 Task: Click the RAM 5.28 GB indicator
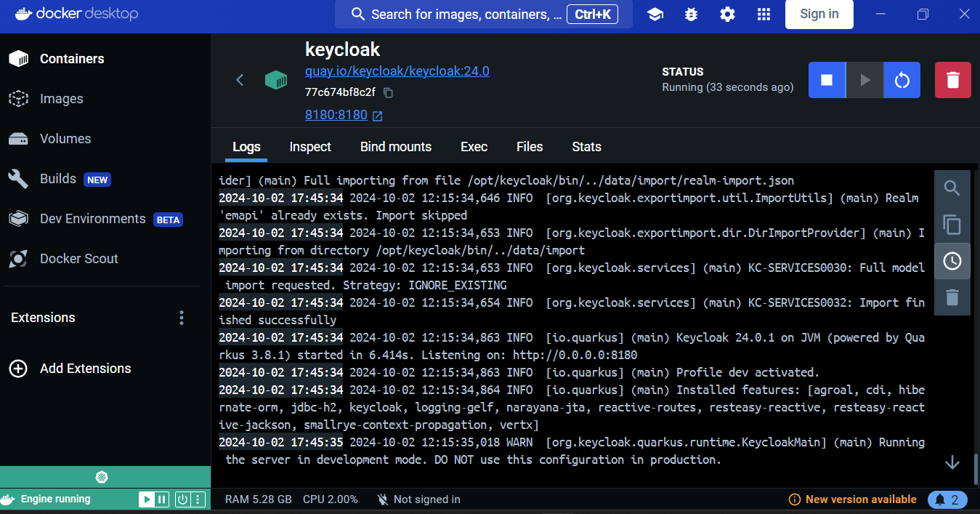point(259,499)
